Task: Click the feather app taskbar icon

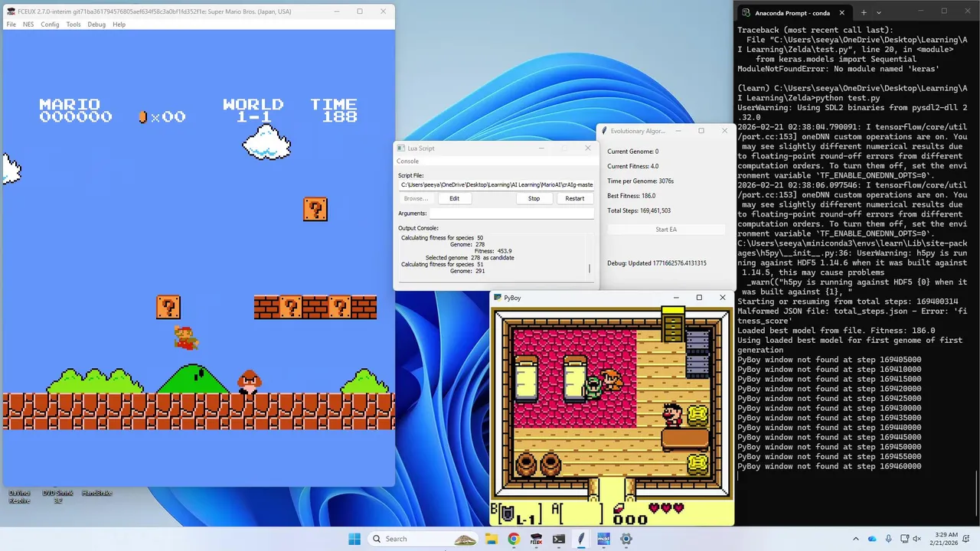Action: click(x=581, y=539)
